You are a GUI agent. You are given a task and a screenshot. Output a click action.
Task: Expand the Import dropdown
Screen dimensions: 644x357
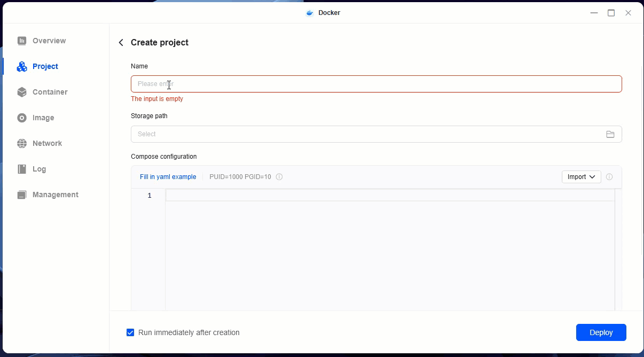click(x=581, y=177)
